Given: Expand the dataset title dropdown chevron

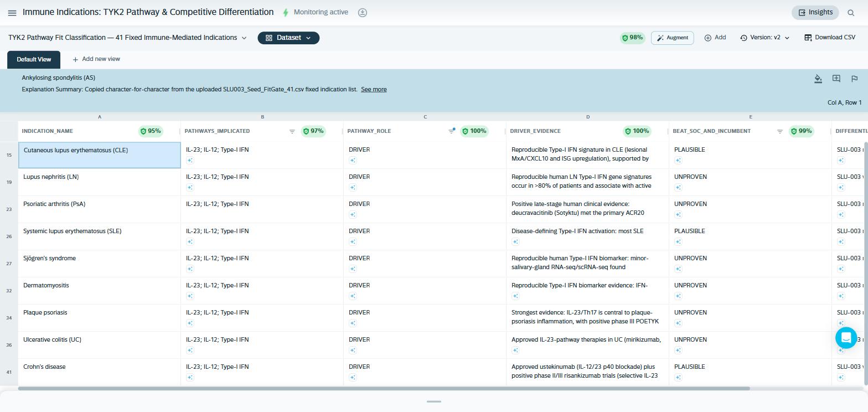Looking at the screenshot, I should click(x=244, y=38).
